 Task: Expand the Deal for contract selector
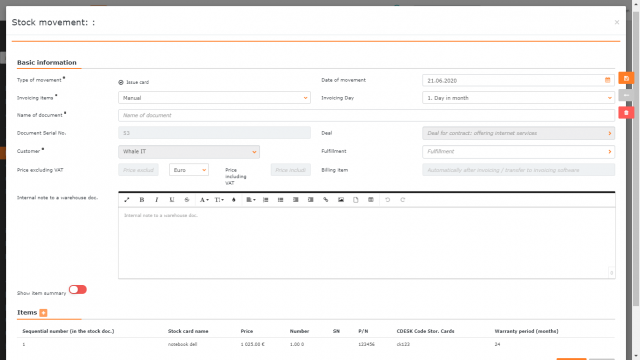(x=518, y=133)
